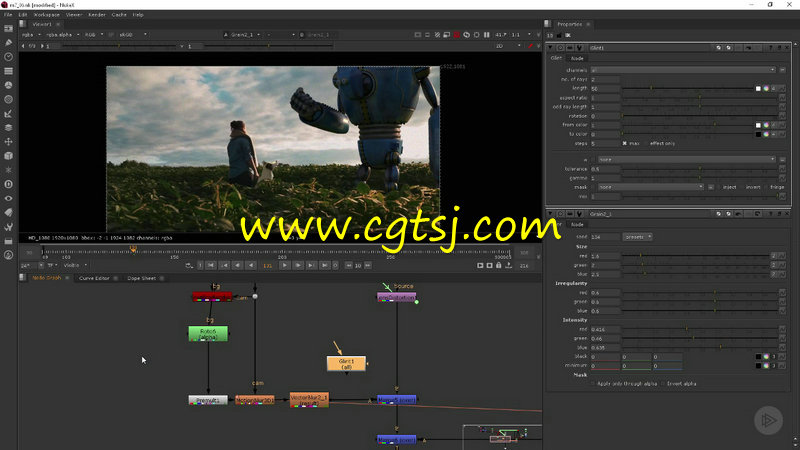The width and height of the screenshot is (800, 450).
Task: Open the Merge nodes toolbar icon
Action: pyautogui.click(x=8, y=128)
